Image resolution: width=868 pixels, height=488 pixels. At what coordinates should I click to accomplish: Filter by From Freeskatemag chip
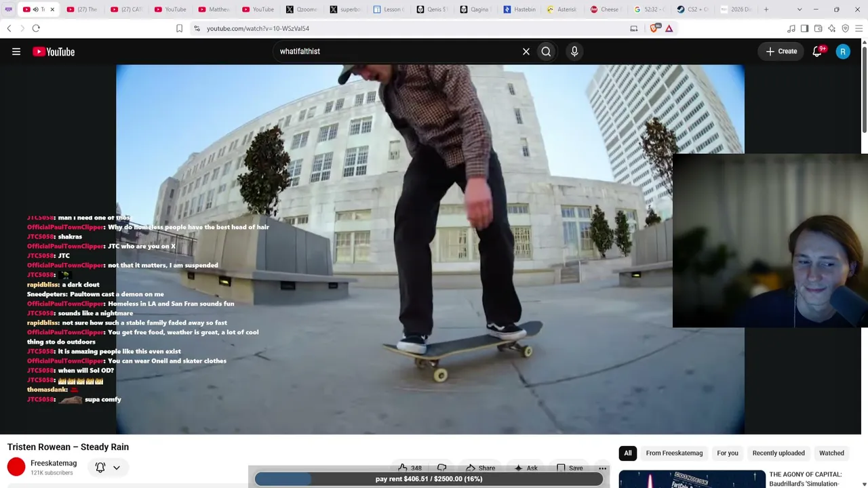[x=674, y=453]
